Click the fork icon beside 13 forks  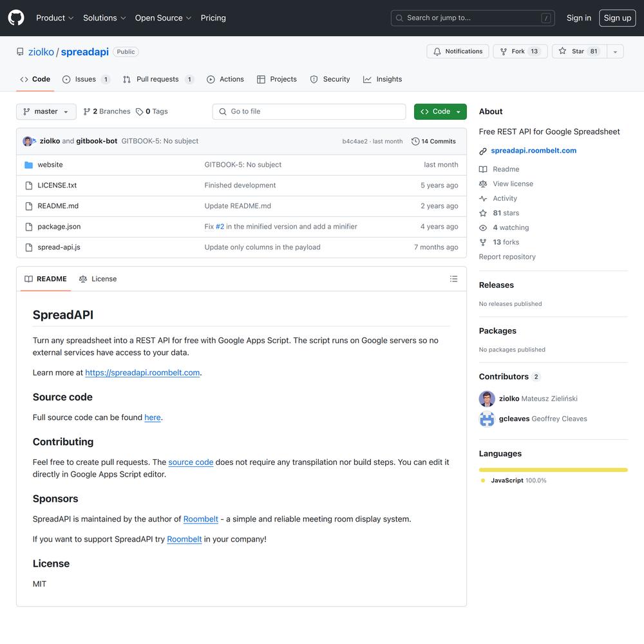tap(483, 242)
